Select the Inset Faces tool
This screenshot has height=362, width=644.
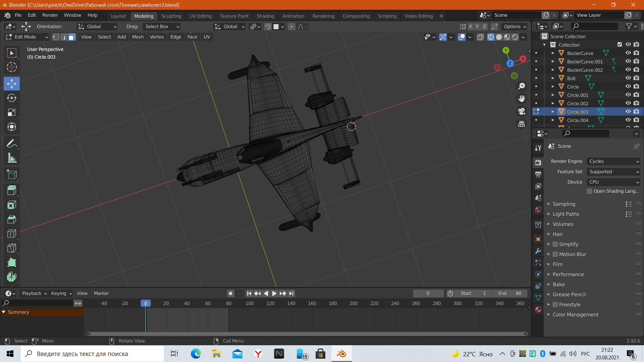click(12, 205)
